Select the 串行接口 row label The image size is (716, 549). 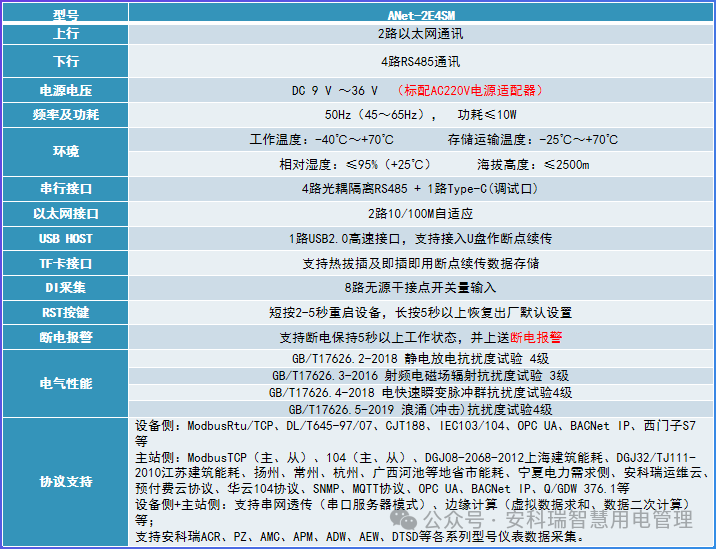click(x=65, y=188)
